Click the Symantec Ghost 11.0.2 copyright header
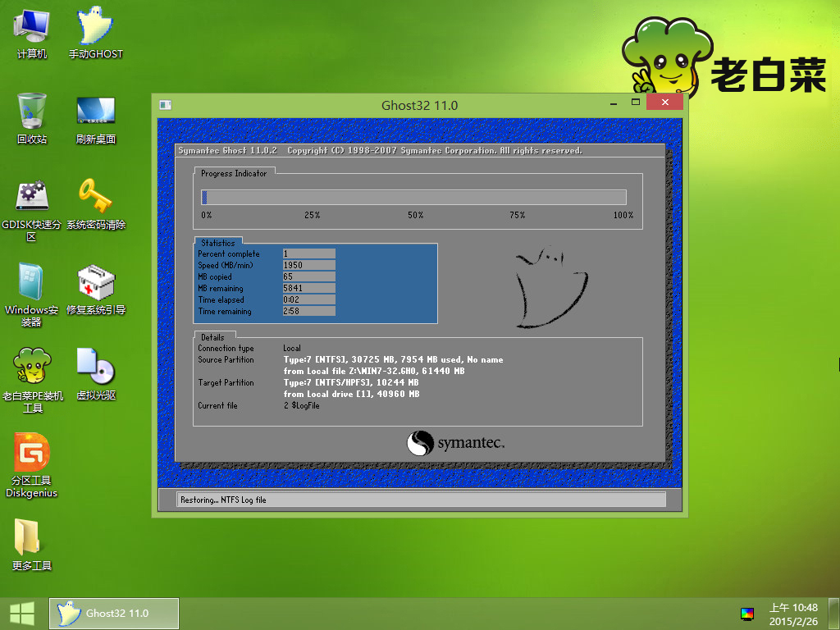The image size is (840, 630). 381,151
